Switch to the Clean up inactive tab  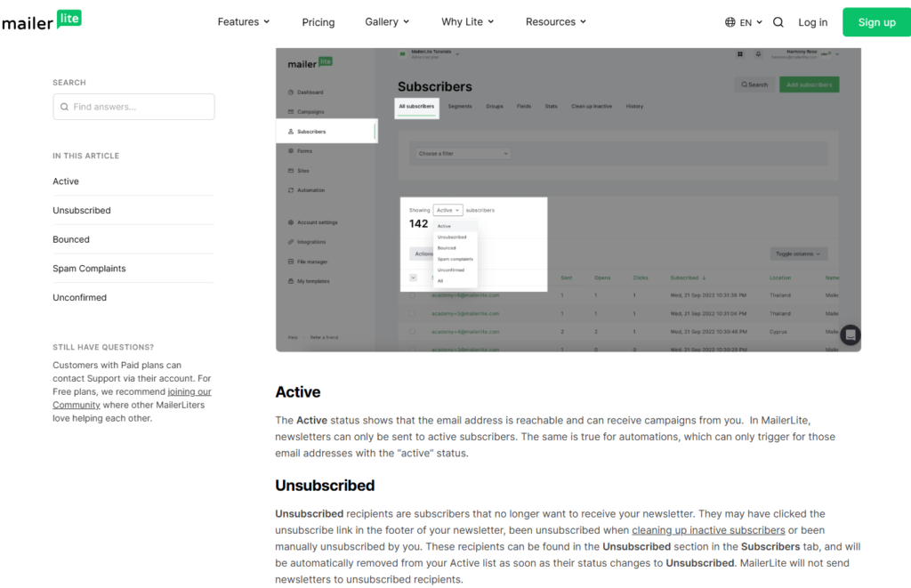[x=592, y=107]
